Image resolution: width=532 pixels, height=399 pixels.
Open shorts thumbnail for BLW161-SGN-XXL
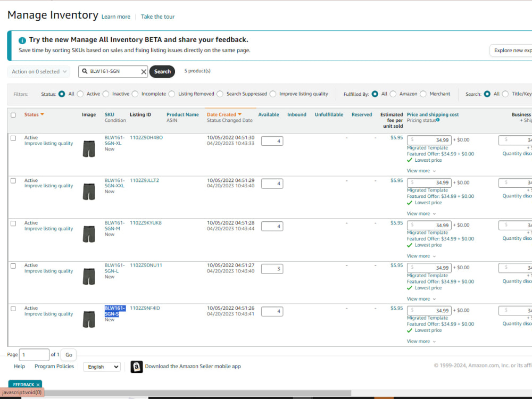(x=89, y=192)
